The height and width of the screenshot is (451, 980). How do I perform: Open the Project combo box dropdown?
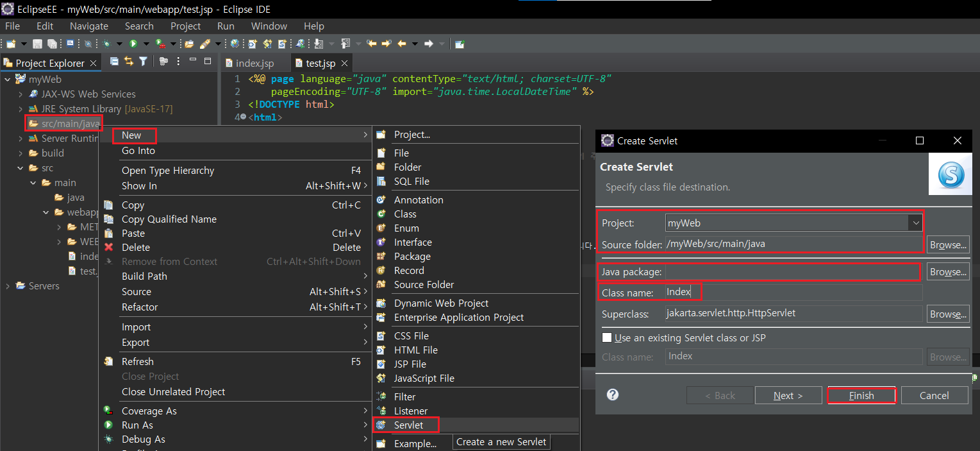pyautogui.click(x=915, y=223)
